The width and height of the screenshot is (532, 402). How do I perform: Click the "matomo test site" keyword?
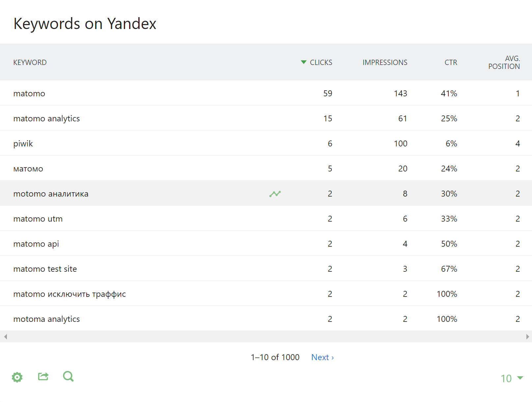pyautogui.click(x=45, y=269)
